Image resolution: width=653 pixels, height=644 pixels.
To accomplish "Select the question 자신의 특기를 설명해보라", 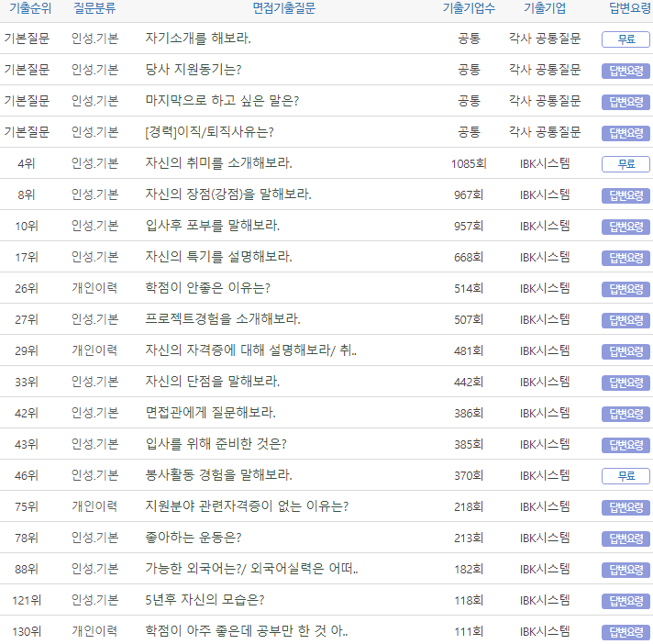I will 218,257.
